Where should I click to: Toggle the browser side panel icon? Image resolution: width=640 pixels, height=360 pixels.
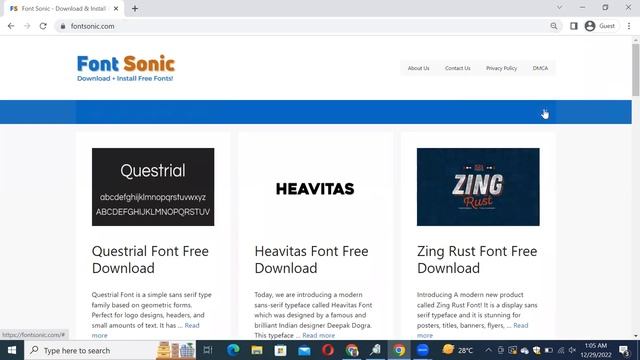click(573, 26)
